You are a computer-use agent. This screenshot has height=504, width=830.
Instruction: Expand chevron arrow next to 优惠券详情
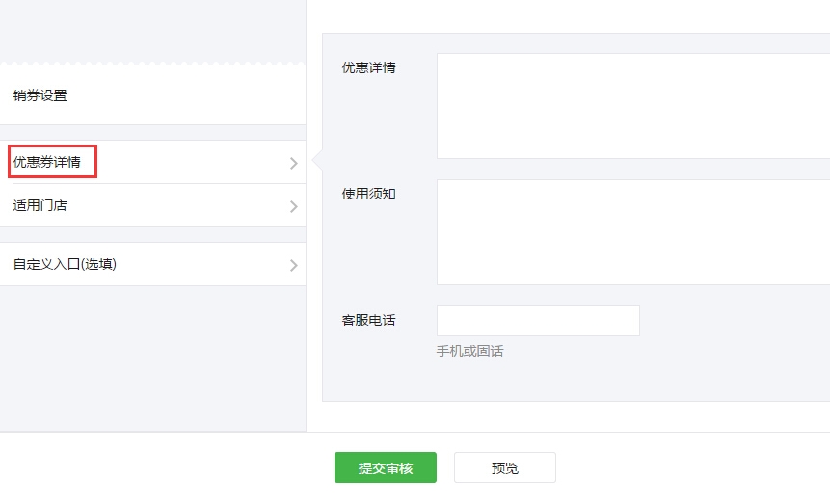coord(294,163)
